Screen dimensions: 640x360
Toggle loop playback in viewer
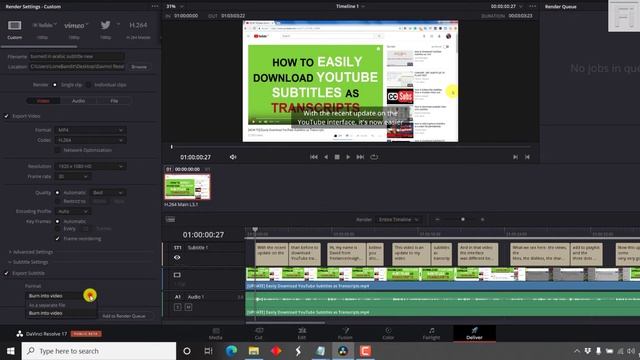point(374,157)
